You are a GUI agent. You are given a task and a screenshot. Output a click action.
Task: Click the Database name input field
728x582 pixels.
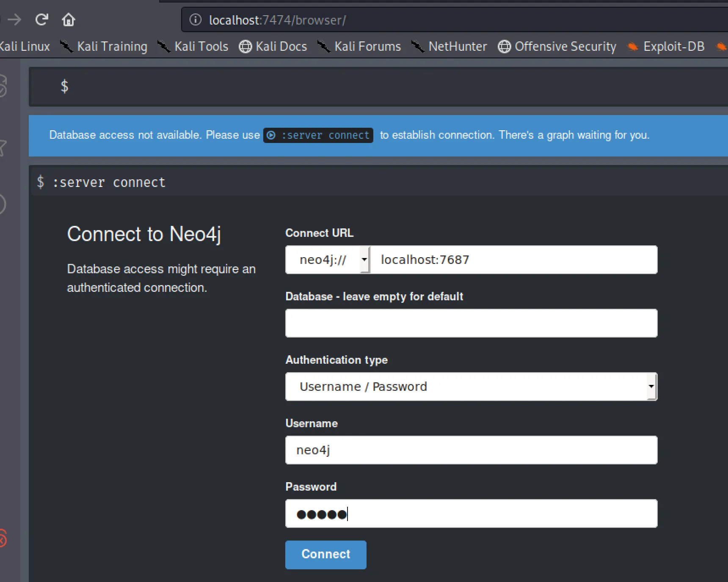471,323
